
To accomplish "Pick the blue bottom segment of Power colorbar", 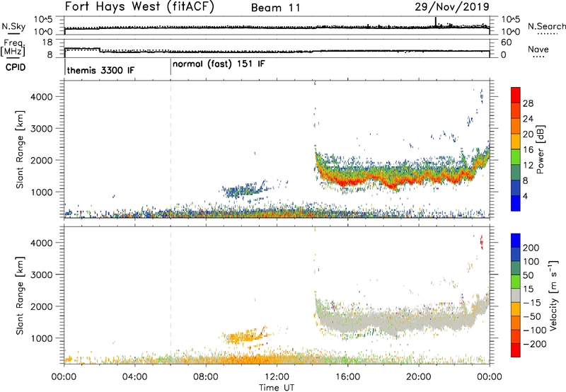I will tap(516, 202).
